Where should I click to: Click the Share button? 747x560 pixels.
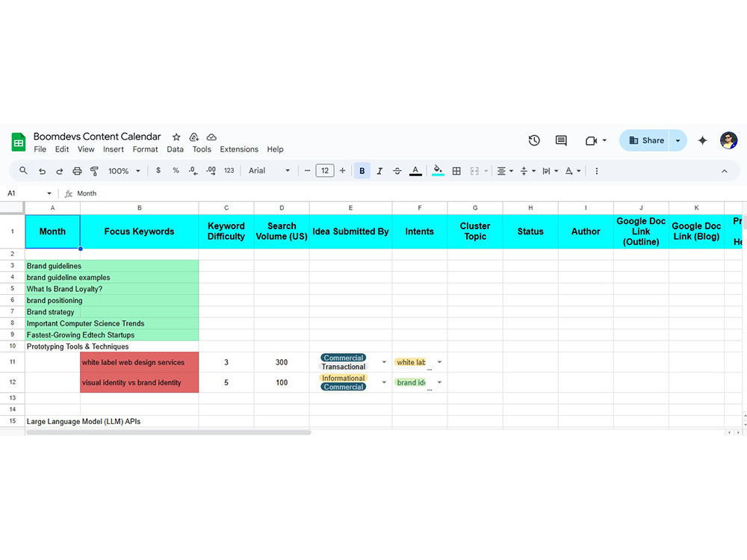click(645, 140)
